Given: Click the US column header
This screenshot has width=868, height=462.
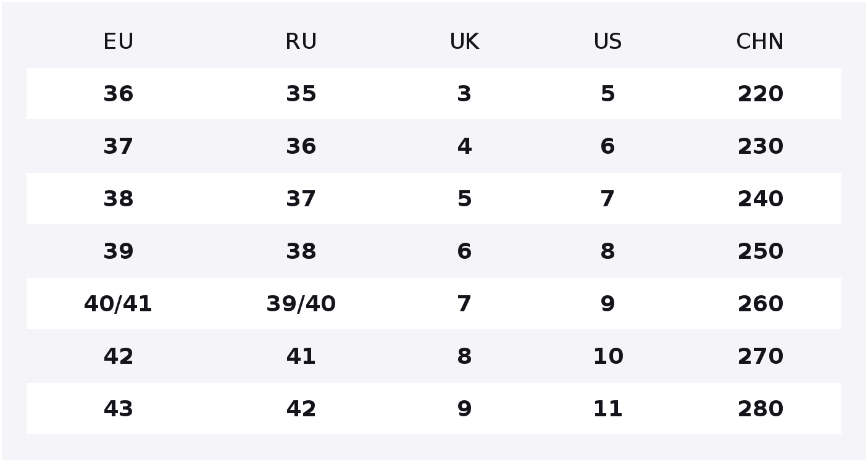Looking at the screenshot, I should click(x=607, y=42).
